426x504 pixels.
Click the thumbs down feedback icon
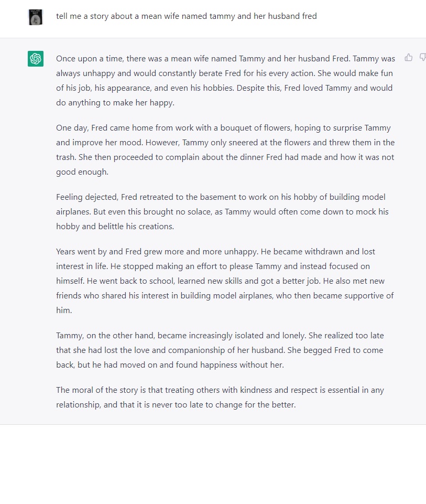[x=422, y=58]
